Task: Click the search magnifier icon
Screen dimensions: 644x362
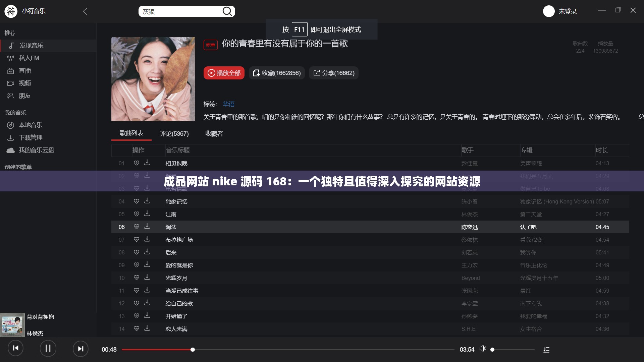Action: pos(228,11)
